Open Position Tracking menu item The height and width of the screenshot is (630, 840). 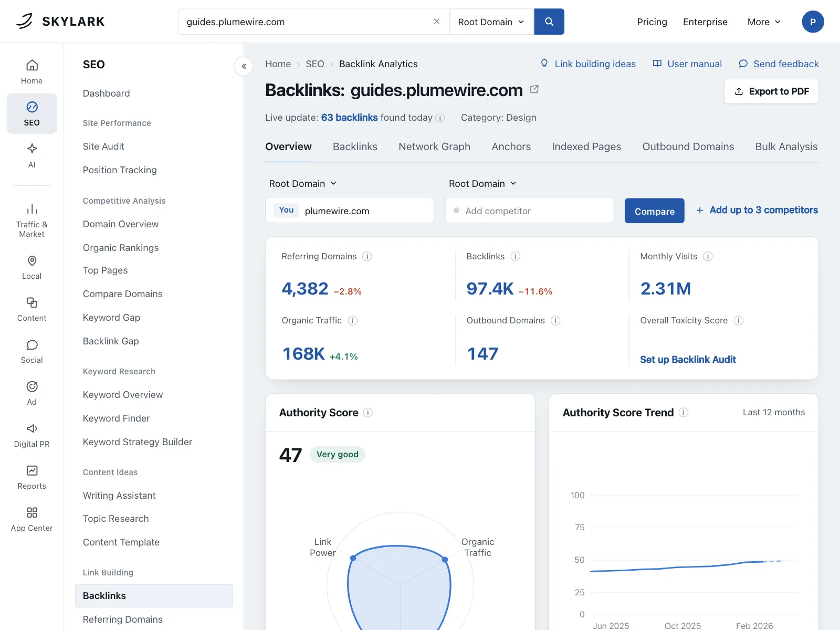click(120, 170)
